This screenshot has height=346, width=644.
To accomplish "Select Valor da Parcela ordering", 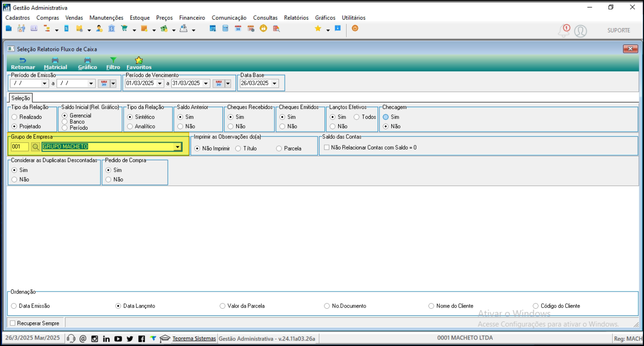I will (223, 306).
